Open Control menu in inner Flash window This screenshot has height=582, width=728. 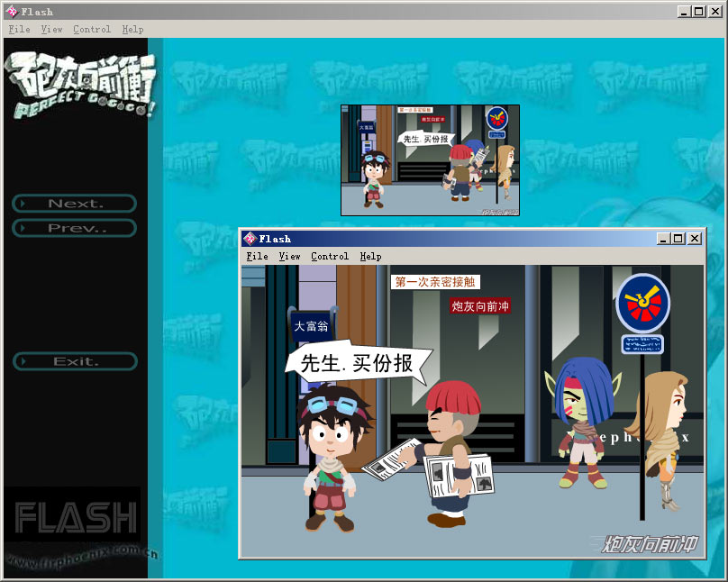point(330,257)
